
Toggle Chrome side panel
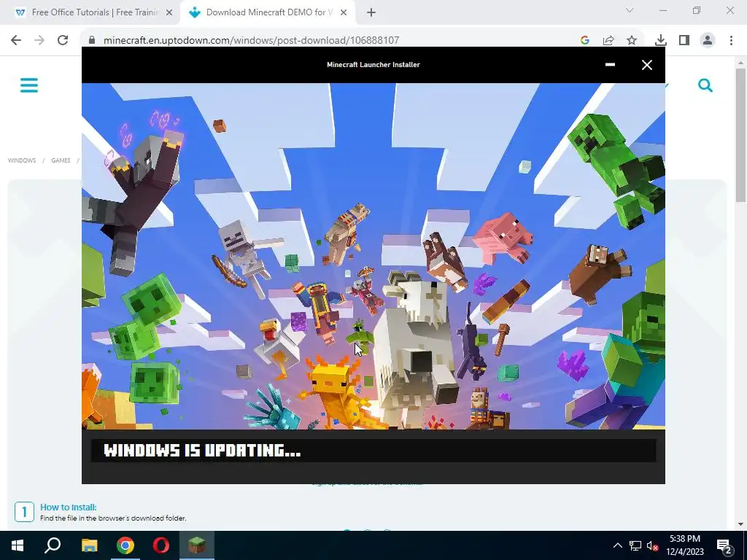tap(684, 41)
